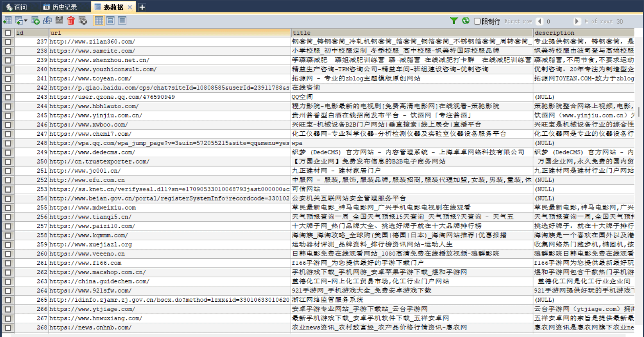Switch to grid view mode icon
The height and width of the screenshot is (337, 644).
pos(99,20)
